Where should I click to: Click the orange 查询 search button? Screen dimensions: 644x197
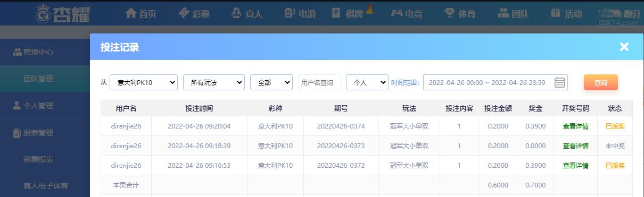[601, 82]
